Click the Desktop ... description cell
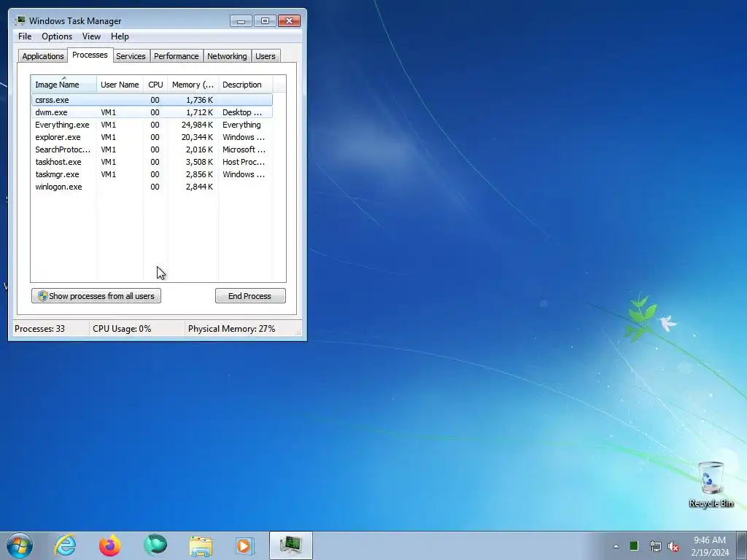The width and height of the screenshot is (747, 560). tap(242, 112)
